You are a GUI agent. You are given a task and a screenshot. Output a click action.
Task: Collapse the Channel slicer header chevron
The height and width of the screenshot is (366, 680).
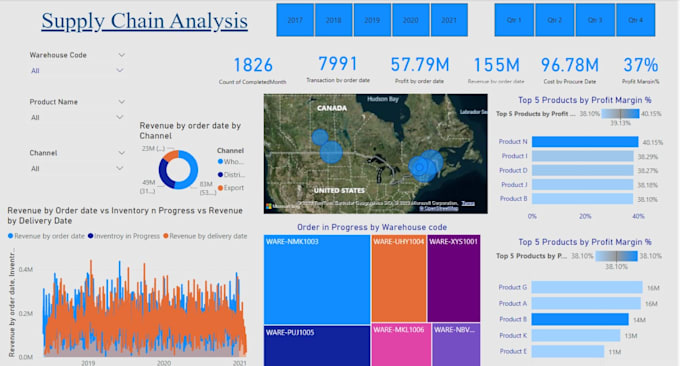pos(121,153)
